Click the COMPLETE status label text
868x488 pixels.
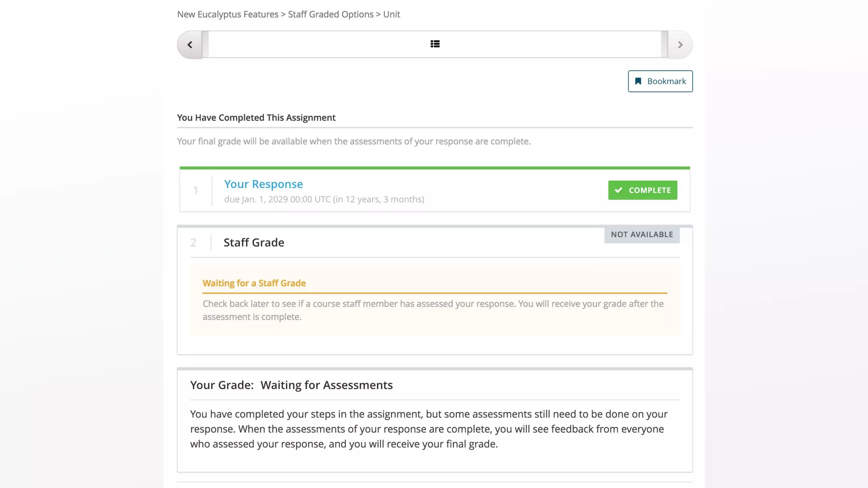point(650,190)
